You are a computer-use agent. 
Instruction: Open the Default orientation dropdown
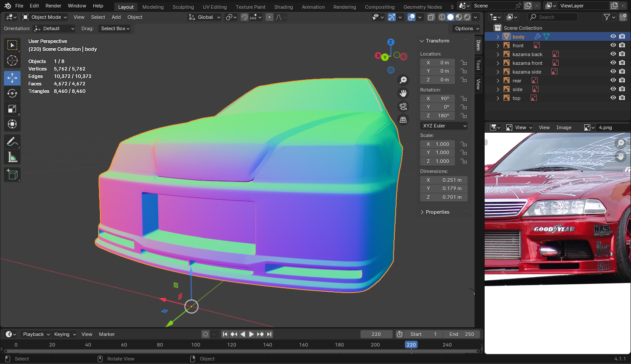click(x=54, y=28)
